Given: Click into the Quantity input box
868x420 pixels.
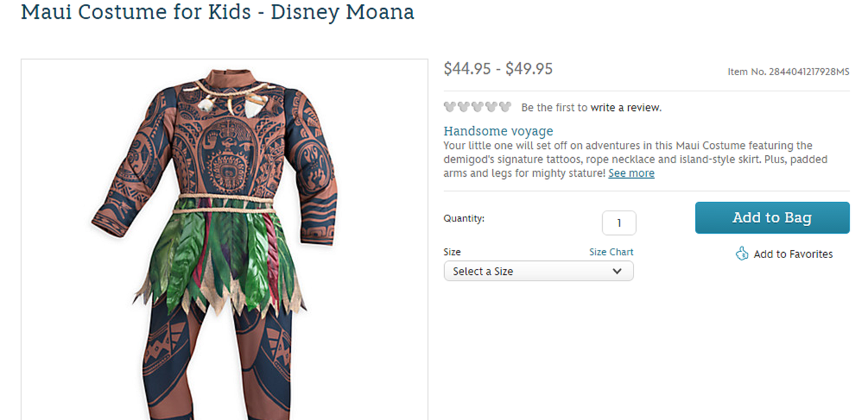Looking at the screenshot, I should [618, 223].
